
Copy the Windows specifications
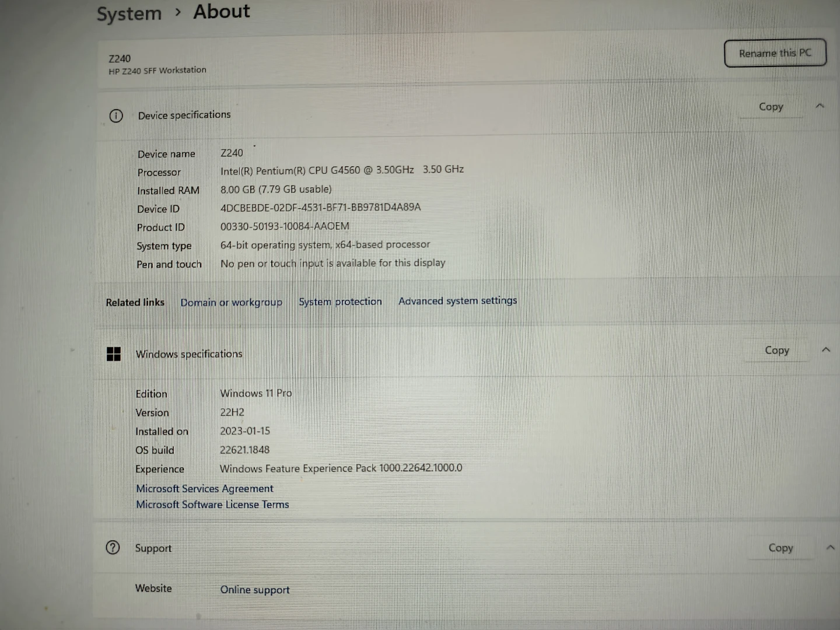[x=776, y=351]
